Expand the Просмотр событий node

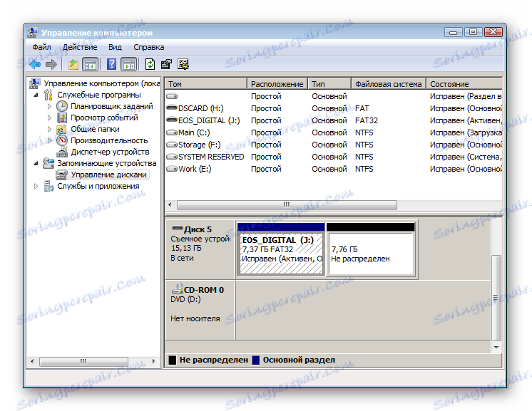coord(49,118)
